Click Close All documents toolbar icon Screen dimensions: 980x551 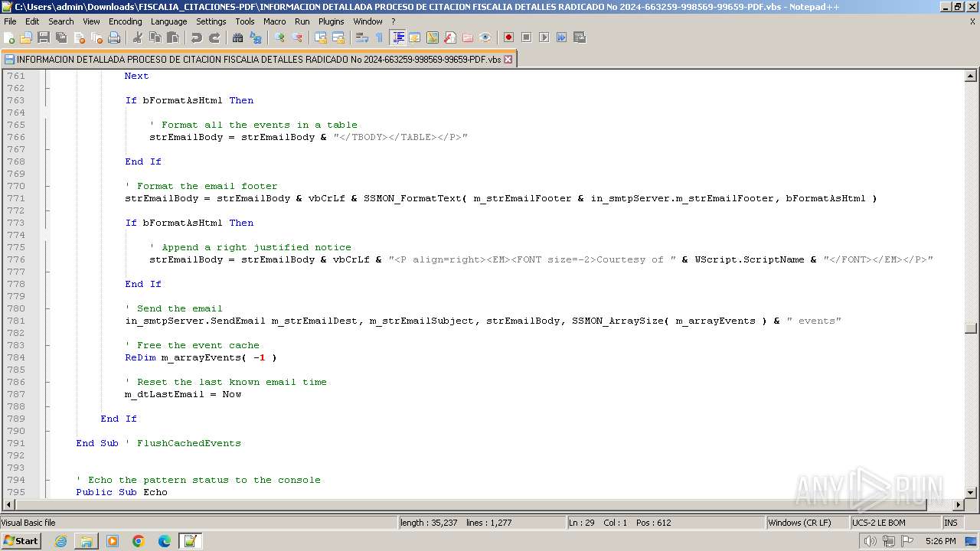coord(96,37)
